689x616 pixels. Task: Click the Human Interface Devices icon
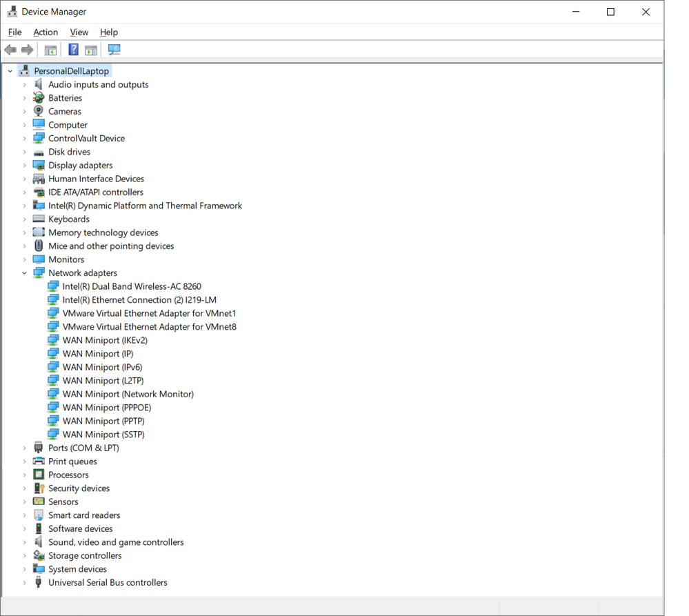(x=39, y=179)
